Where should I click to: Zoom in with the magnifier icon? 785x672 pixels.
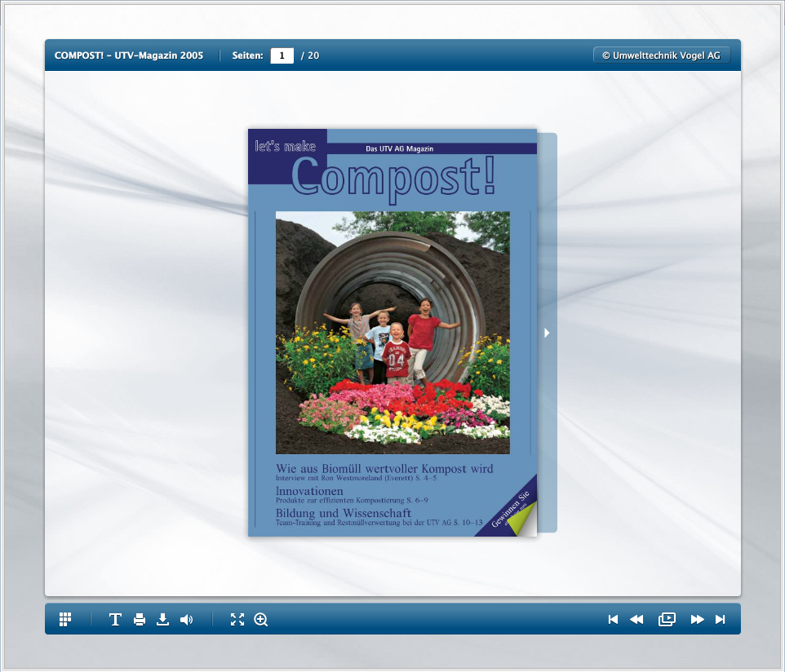pyautogui.click(x=261, y=620)
